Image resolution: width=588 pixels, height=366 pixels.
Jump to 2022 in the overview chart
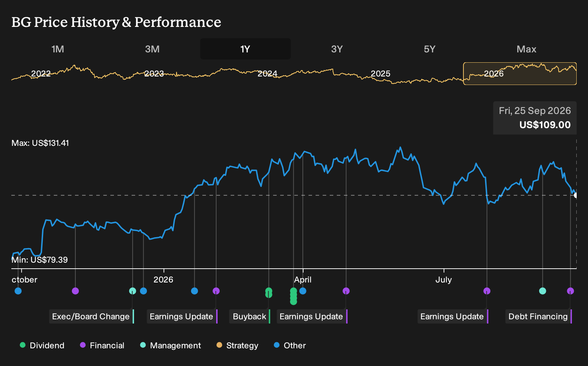41,74
